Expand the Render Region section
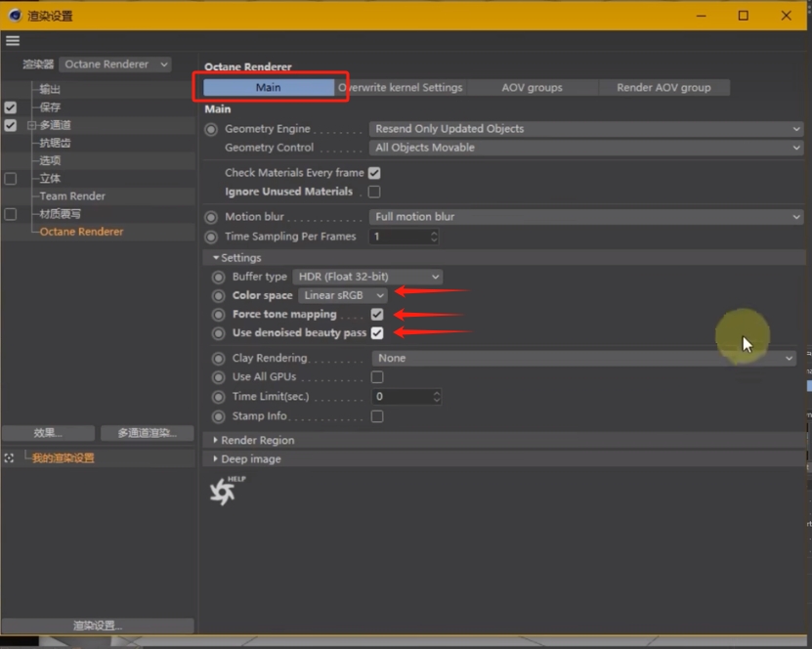The image size is (812, 649). (215, 440)
